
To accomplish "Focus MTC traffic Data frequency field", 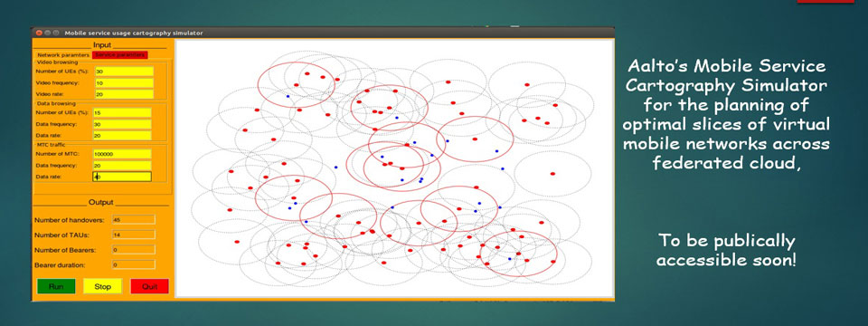I will pyautogui.click(x=122, y=165).
